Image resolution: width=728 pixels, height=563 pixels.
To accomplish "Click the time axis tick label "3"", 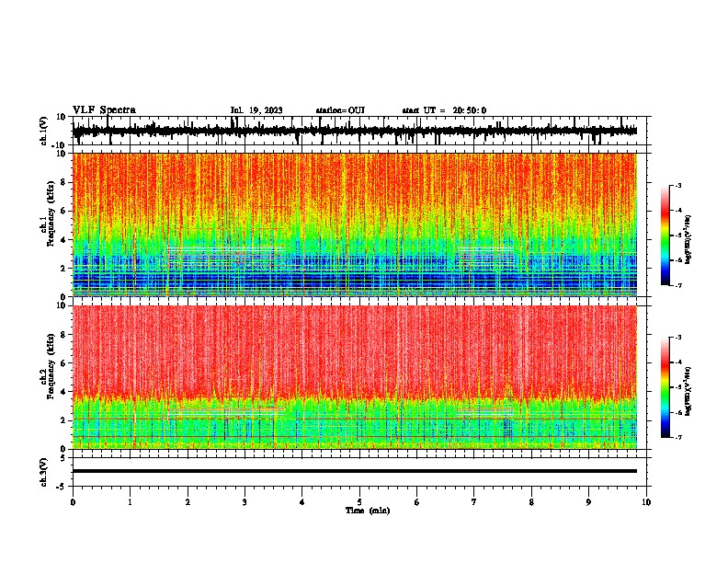I will [x=245, y=501].
